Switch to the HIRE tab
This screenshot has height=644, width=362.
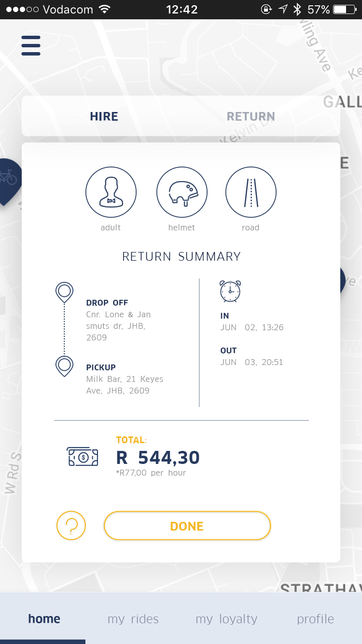tap(104, 116)
